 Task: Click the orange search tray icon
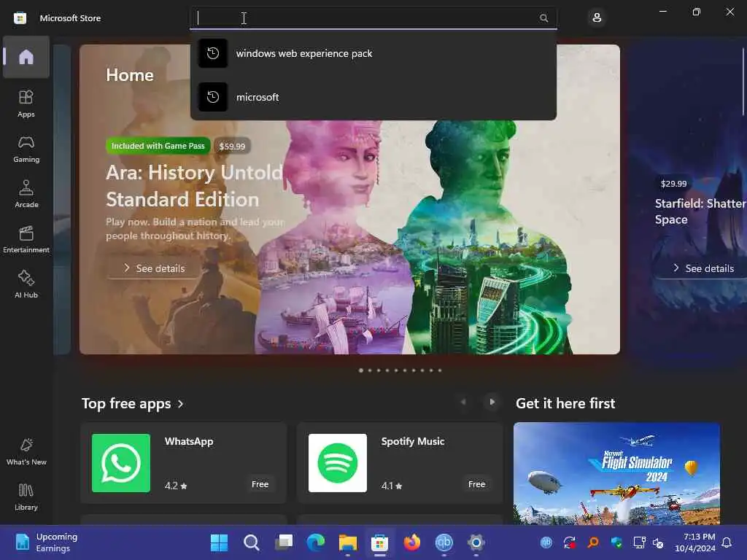tap(593, 542)
